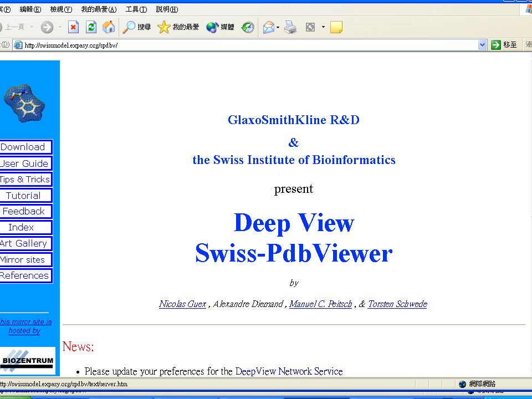Click the yellow note toolbar icon
This screenshot has width=532, height=399.
point(336,27)
